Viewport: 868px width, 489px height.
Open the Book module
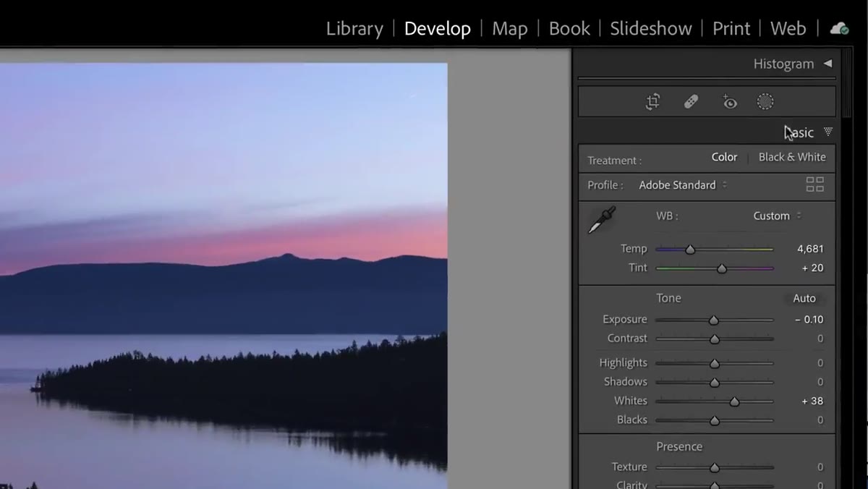[x=569, y=28]
